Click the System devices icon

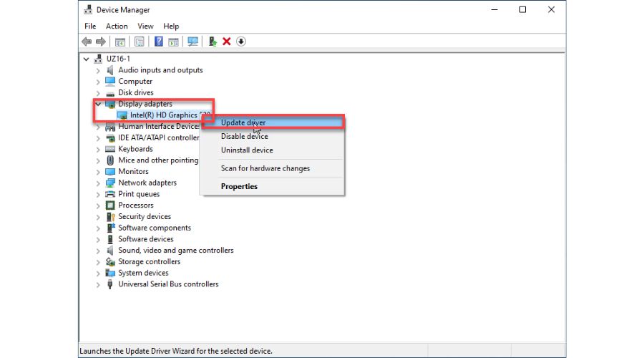click(110, 273)
